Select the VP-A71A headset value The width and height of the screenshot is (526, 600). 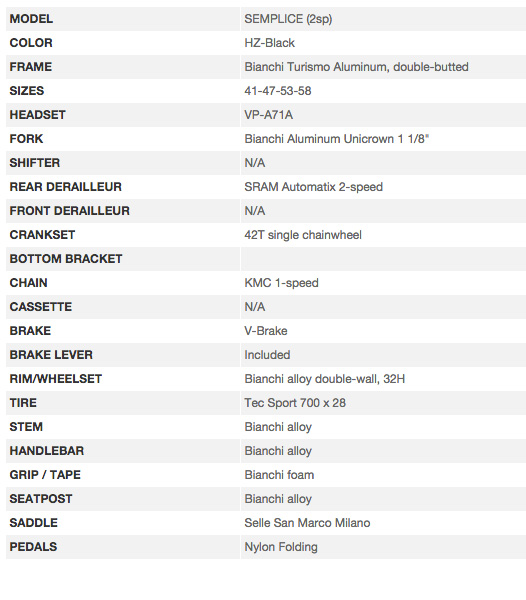[x=269, y=115]
